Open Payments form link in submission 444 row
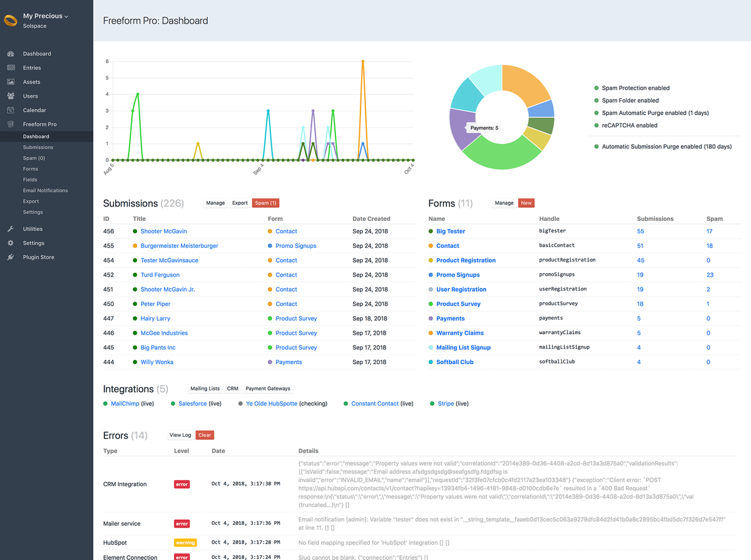 coord(289,362)
